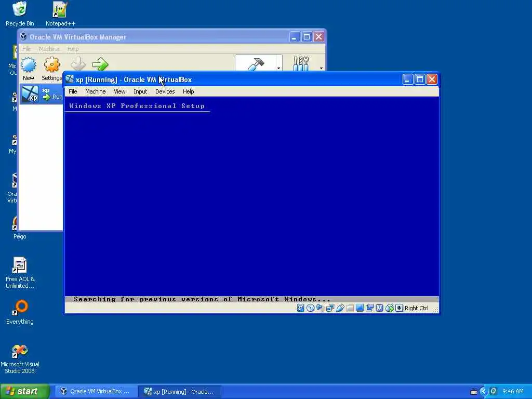Screen dimensions: 532x399
Task: Click the network adapters indicator in VM status bar
Action: coord(330,308)
